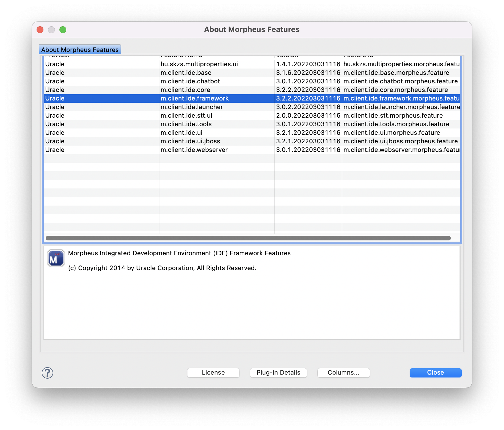Select the m.client.ide.ui.jboss feature name
Viewport: 504px width, 430px height.
pos(190,141)
